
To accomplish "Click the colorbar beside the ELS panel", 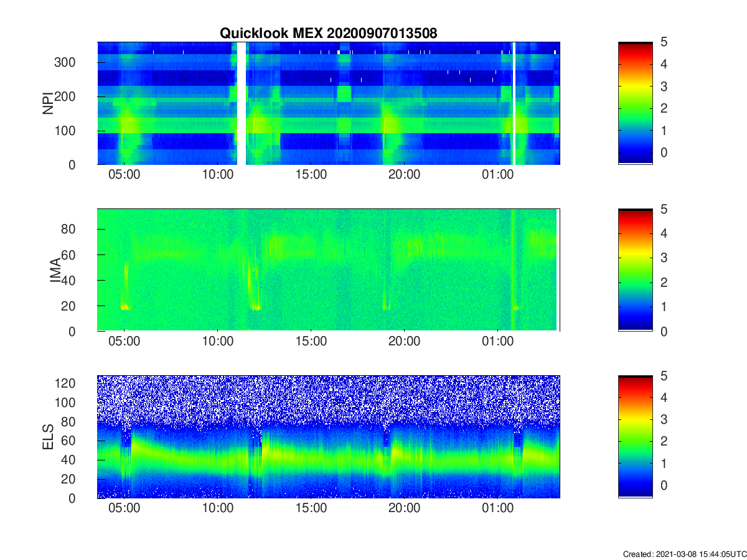I will pos(636,437).
